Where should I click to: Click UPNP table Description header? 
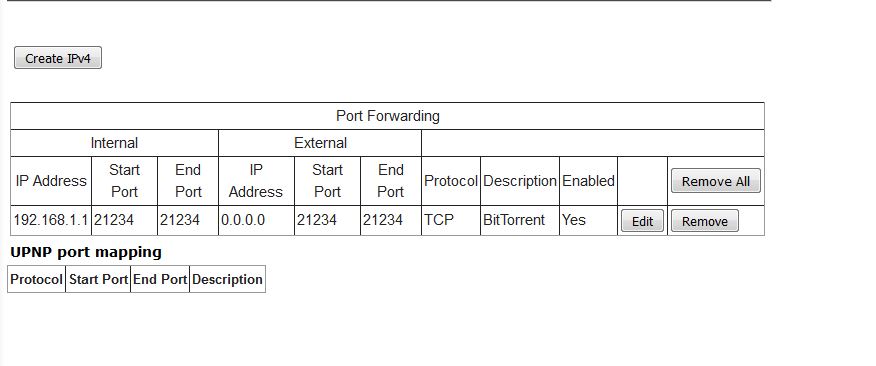click(227, 279)
